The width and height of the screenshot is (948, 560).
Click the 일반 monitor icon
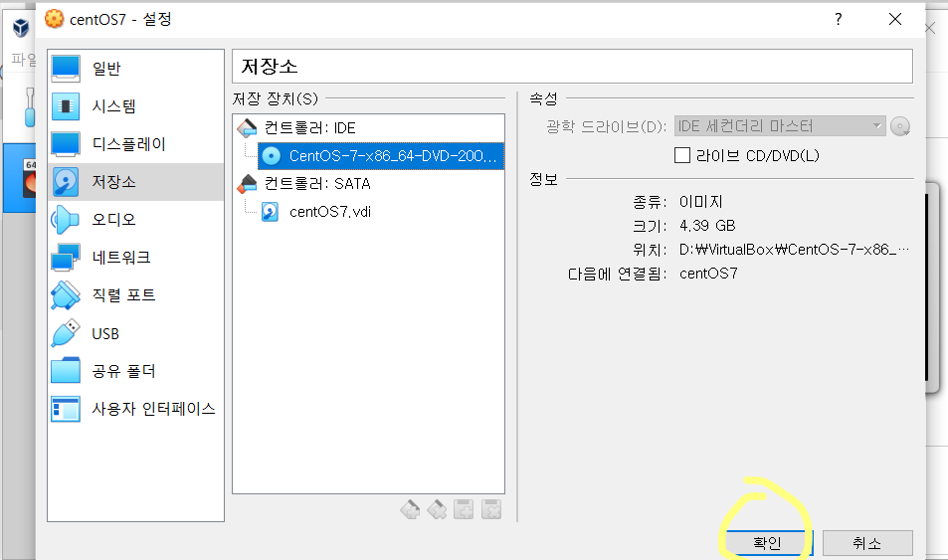pos(66,69)
